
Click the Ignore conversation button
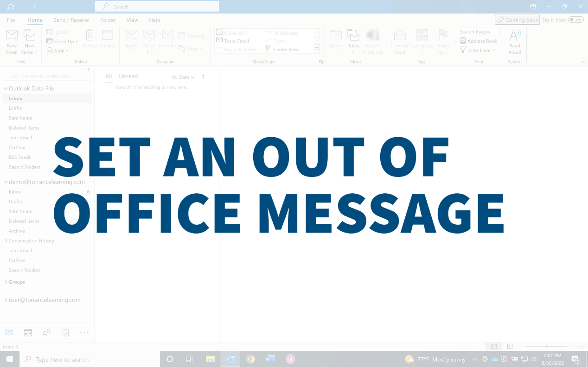(x=58, y=32)
